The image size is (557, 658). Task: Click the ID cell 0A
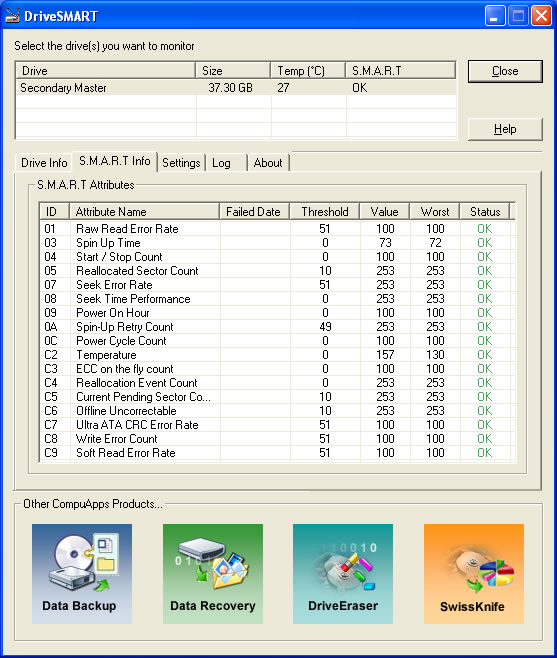pos(51,327)
